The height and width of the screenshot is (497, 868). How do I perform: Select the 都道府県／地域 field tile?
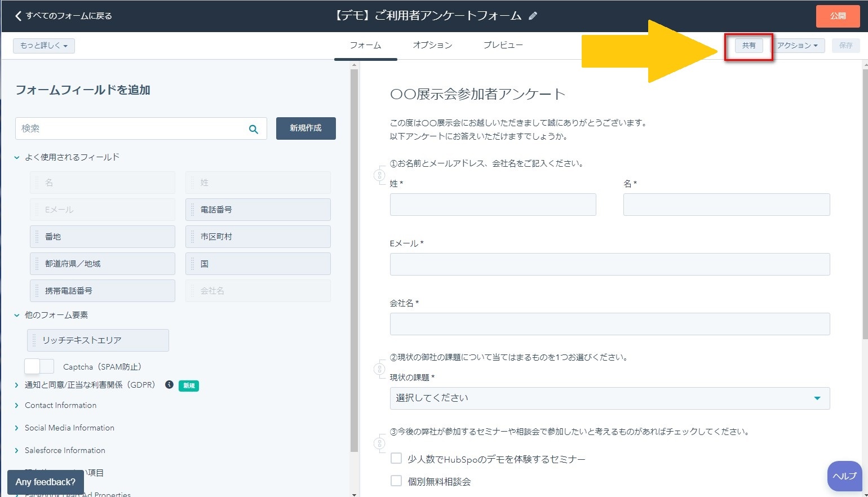point(103,264)
